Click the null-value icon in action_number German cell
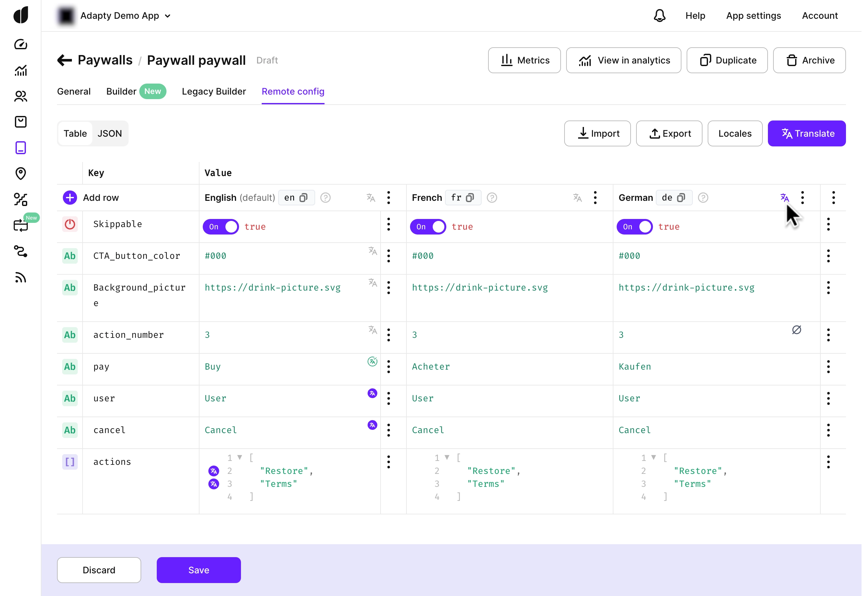The height and width of the screenshot is (596, 868). 796,330
